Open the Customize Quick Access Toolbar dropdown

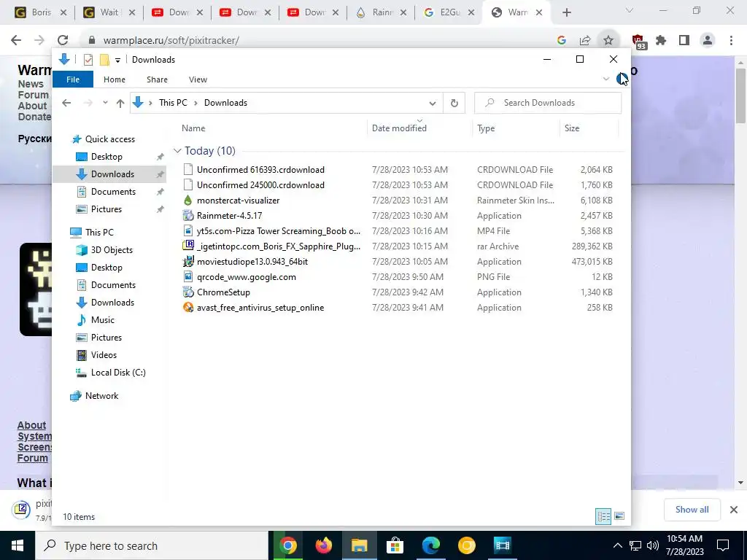tap(117, 60)
